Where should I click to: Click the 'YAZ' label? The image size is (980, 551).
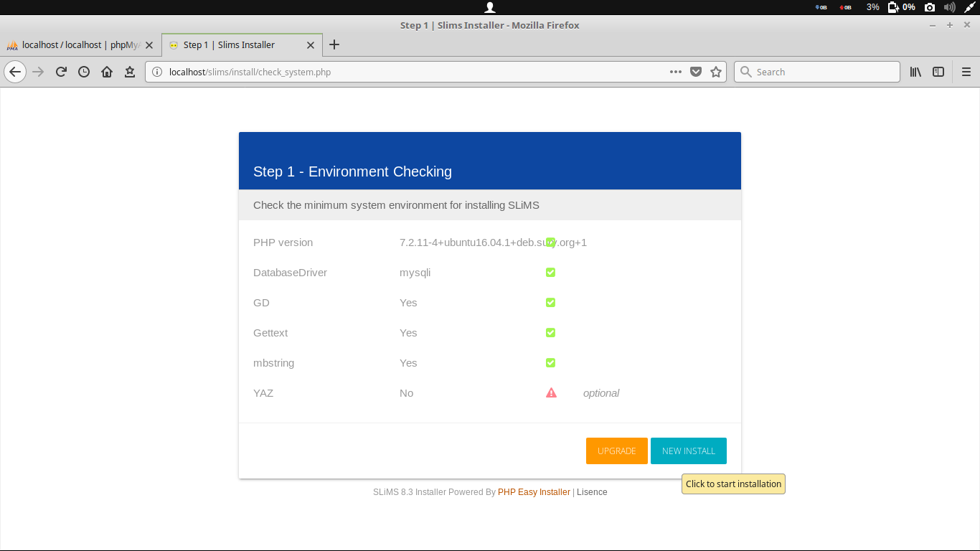[263, 393]
